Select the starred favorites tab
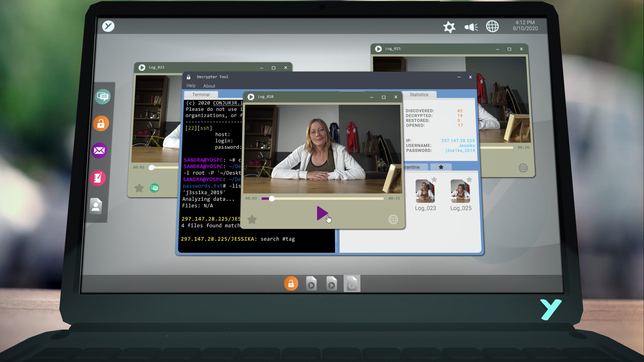Screen dimensions: 644x362 point(441,167)
